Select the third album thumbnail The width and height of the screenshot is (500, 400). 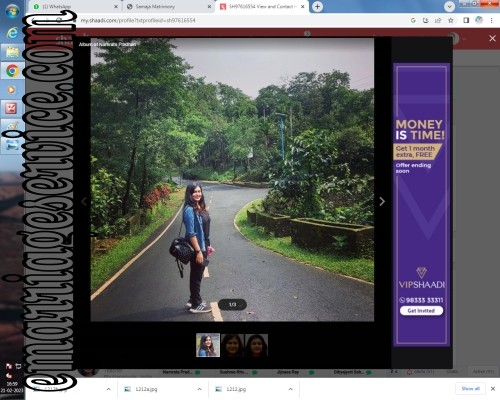coord(256,345)
